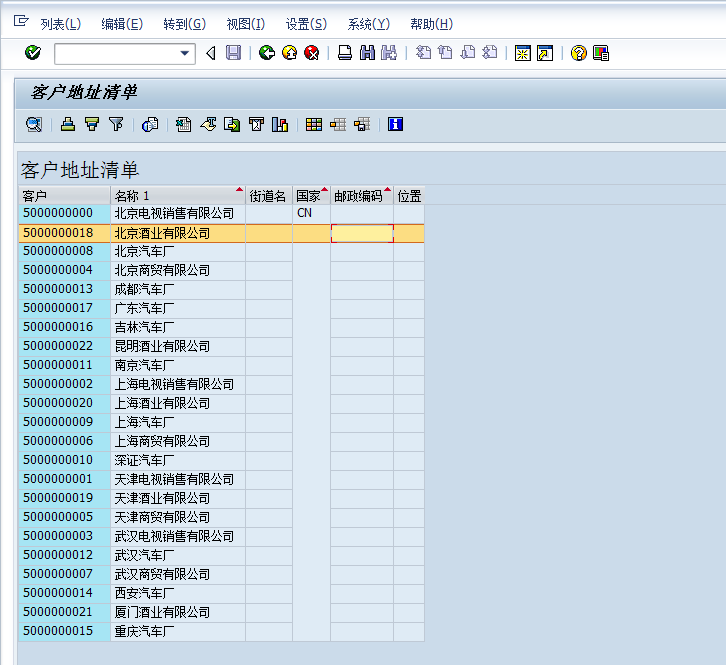Click the green Enter checkmark icon
Image resolution: width=726 pixels, height=665 pixels.
[33, 53]
